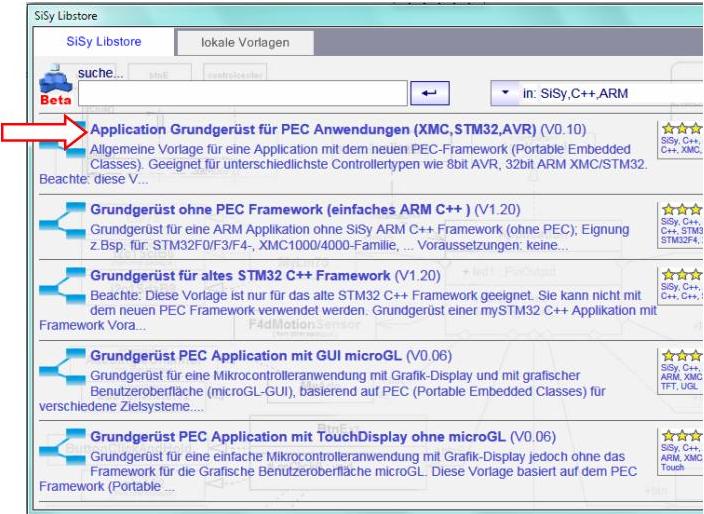Open the small arrow dropdown beside search filter
The width and height of the screenshot is (704, 514).
[x=504, y=94]
